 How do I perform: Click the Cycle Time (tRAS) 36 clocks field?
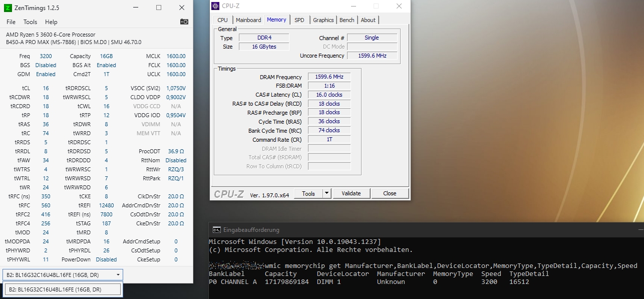coord(329,121)
